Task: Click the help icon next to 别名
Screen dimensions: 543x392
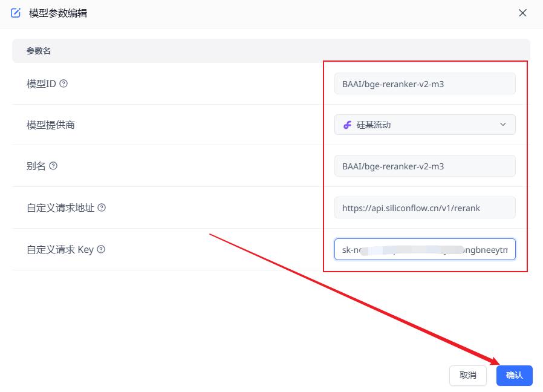Action: 53,166
